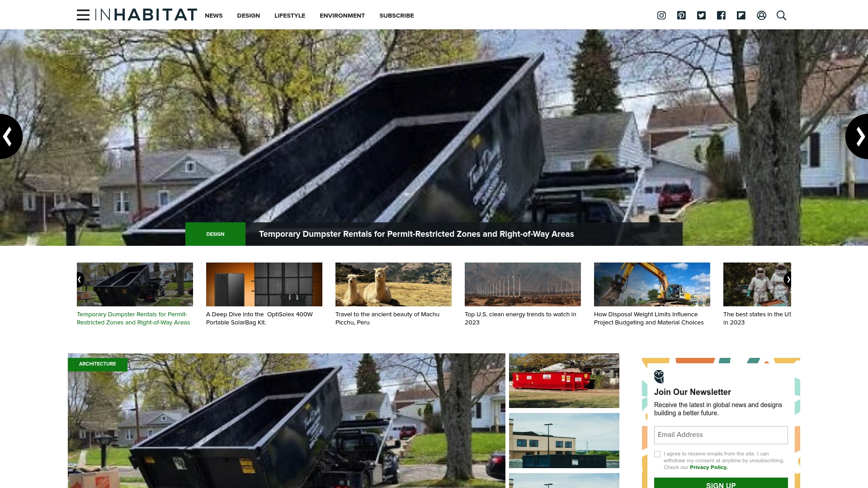
Task: Visit the Twitter icon link
Action: pyautogui.click(x=701, y=15)
